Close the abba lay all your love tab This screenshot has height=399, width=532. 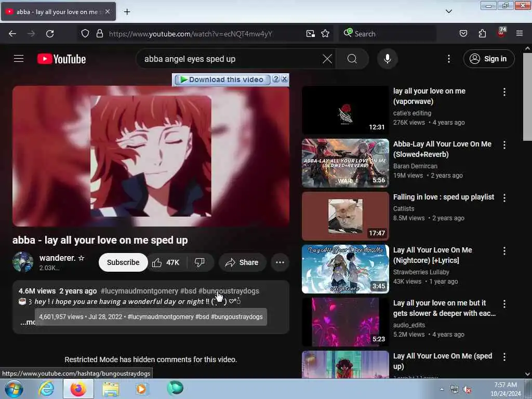click(108, 11)
